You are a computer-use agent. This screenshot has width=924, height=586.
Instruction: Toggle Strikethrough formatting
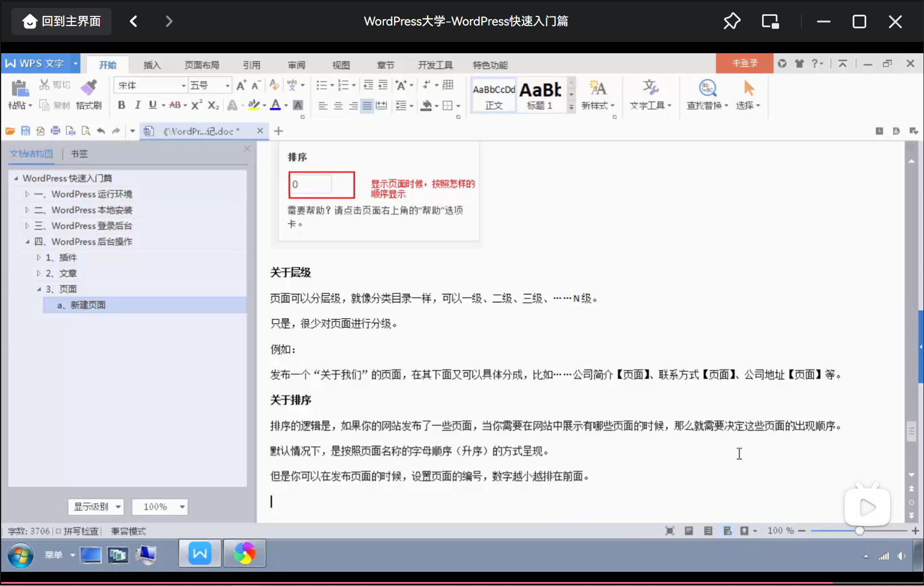pyautogui.click(x=175, y=105)
